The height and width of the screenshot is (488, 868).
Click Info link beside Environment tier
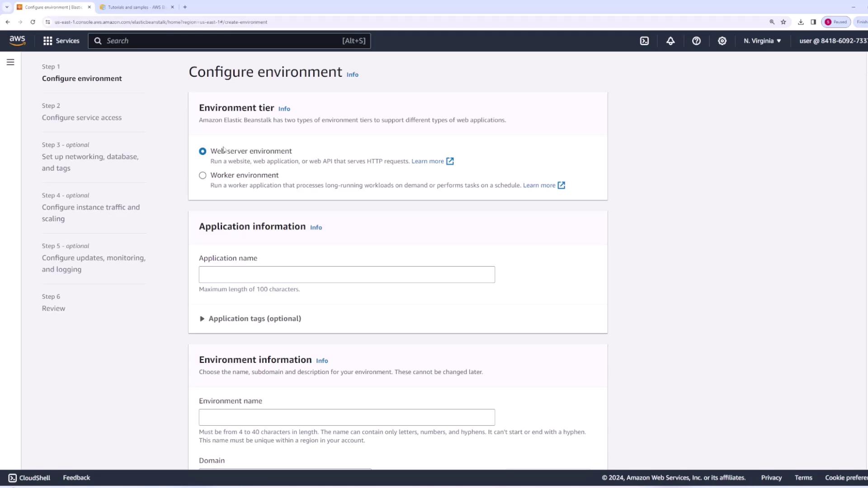pos(284,109)
